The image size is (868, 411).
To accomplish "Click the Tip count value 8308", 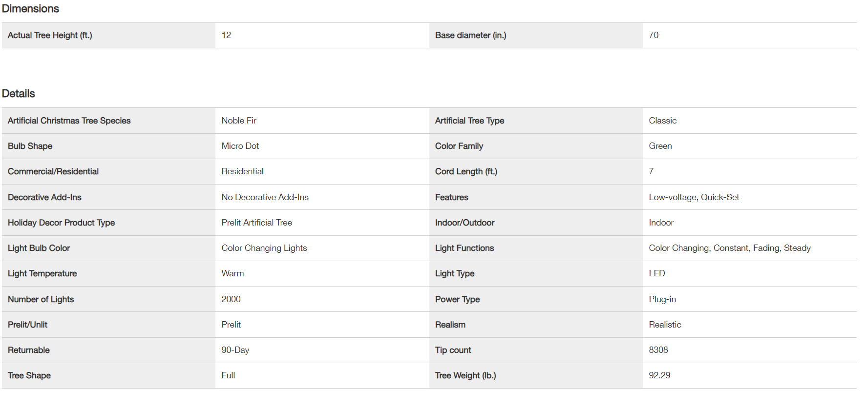I will (x=658, y=350).
